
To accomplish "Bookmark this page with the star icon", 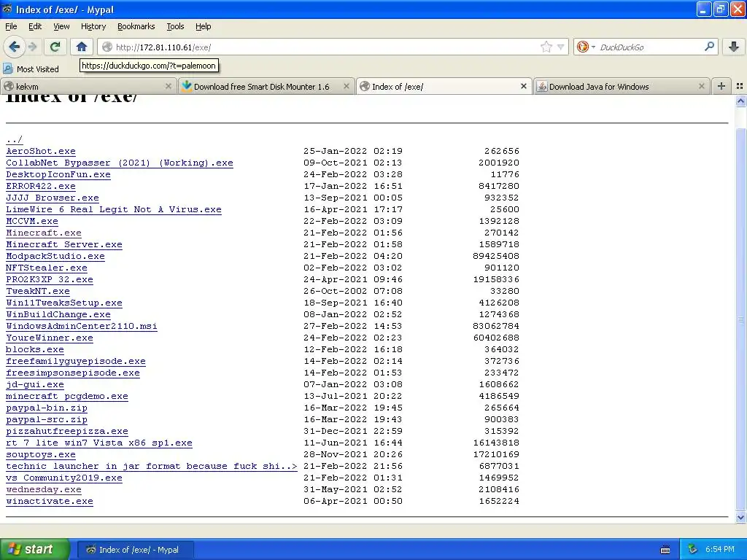I will tap(546, 47).
